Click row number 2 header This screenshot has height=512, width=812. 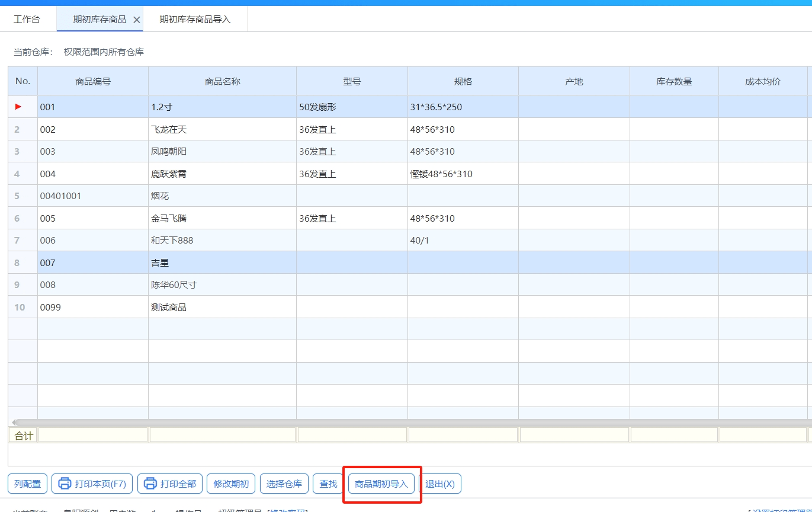point(23,129)
